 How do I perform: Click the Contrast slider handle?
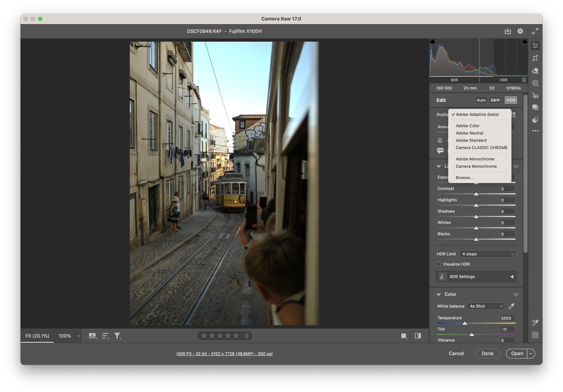[x=476, y=194]
